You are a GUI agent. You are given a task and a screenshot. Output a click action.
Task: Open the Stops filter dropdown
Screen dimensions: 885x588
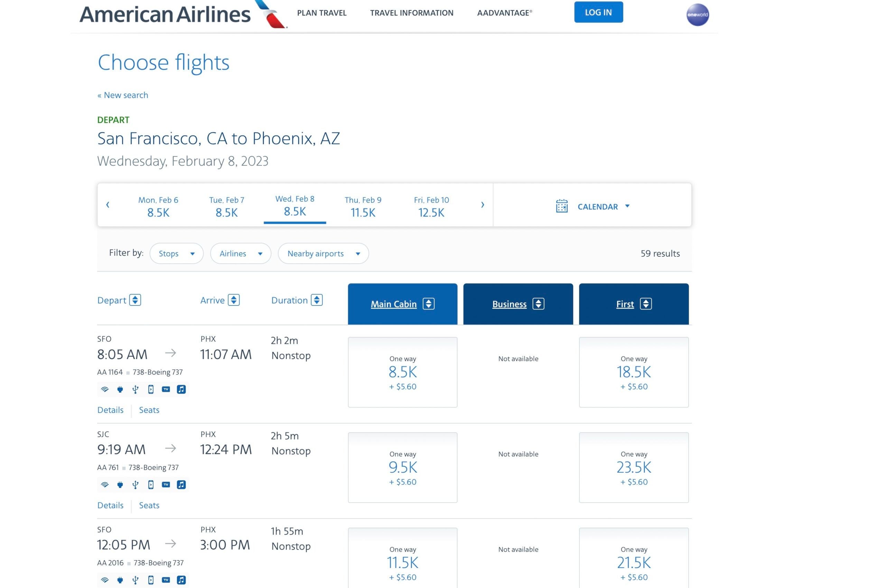click(176, 254)
